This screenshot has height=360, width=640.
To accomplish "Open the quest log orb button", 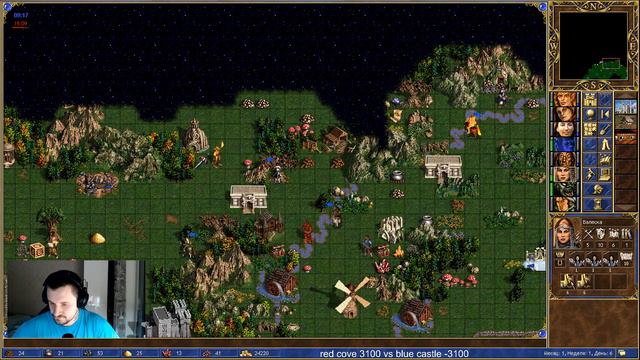I will click(x=590, y=114).
